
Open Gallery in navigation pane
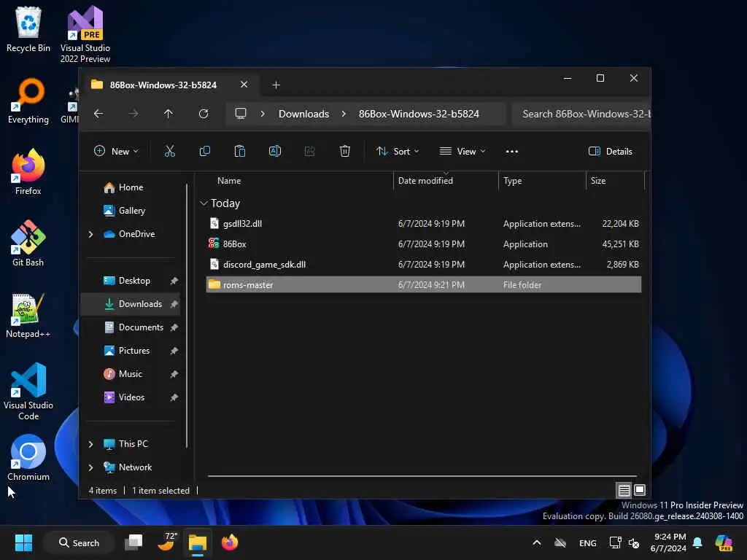pos(131,211)
